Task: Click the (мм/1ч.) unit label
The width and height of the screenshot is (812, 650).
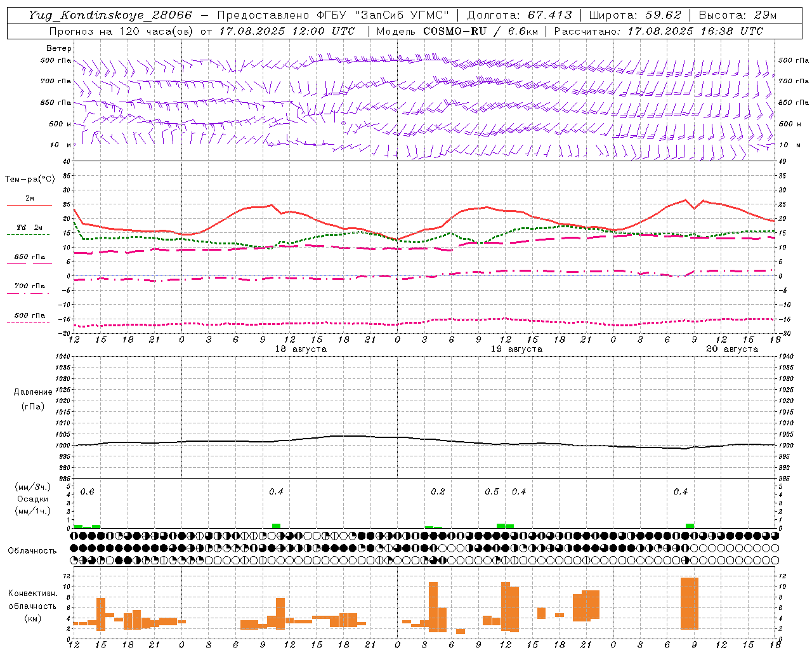Action: point(33,511)
